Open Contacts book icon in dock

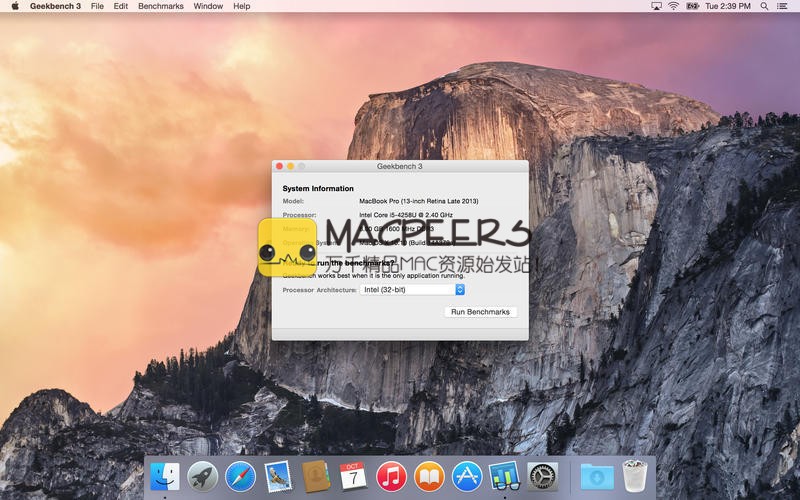316,477
